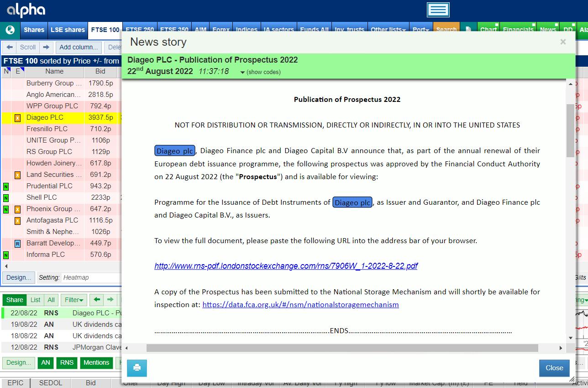Toggle the RNS news source button
Viewport: 588px width, 388px height.
click(67, 362)
